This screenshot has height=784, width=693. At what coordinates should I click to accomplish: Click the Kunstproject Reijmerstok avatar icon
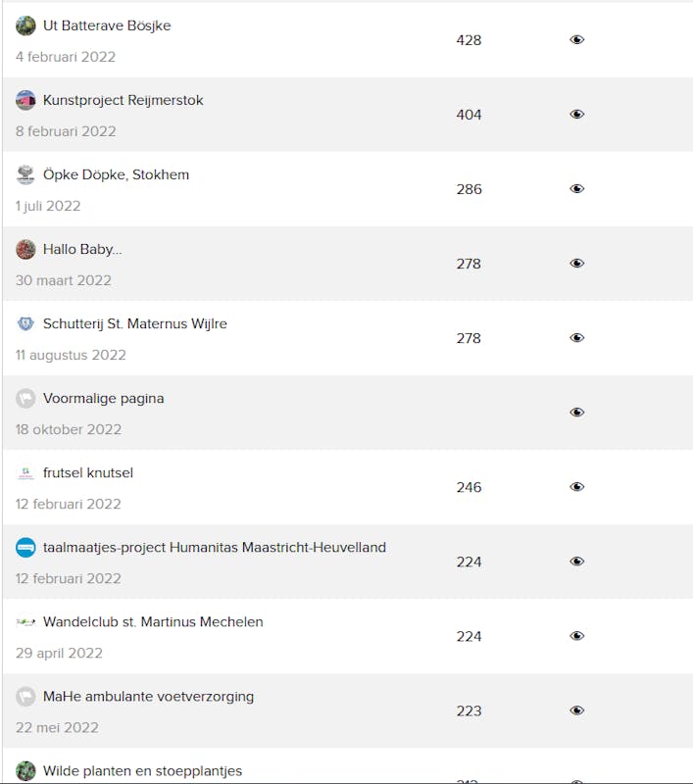point(25,100)
